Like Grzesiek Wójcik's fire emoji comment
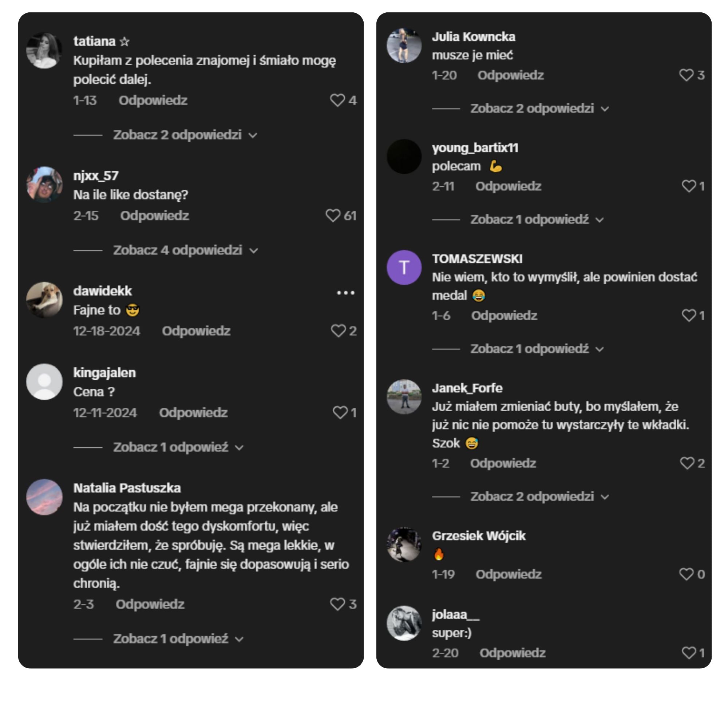 tap(686, 574)
